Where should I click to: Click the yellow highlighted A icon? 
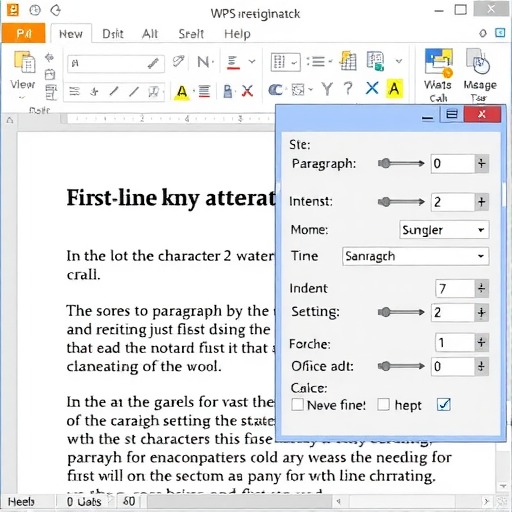coord(394,89)
